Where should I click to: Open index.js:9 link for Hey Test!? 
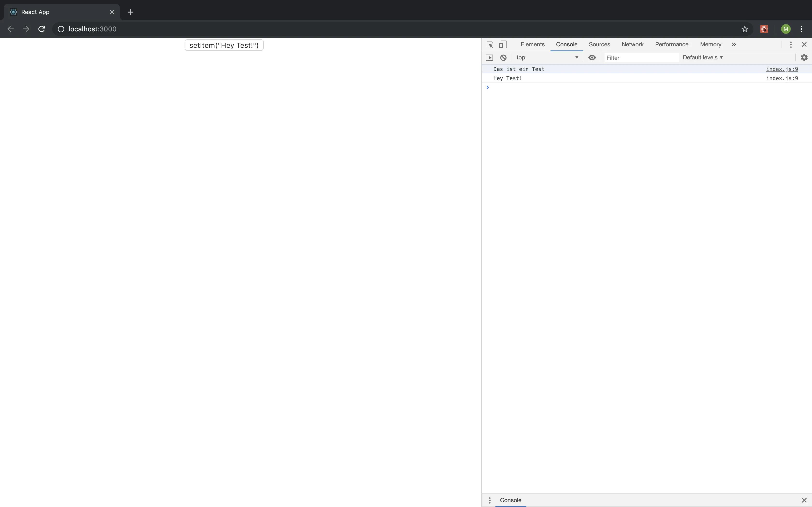pyautogui.click(x=782, y=78)
